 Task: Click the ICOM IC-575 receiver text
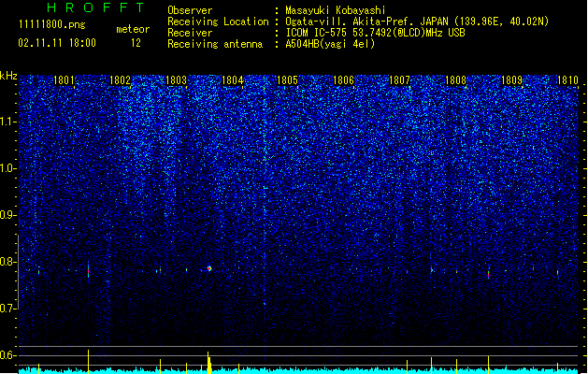pyautogui.click(x=375, y=33)
